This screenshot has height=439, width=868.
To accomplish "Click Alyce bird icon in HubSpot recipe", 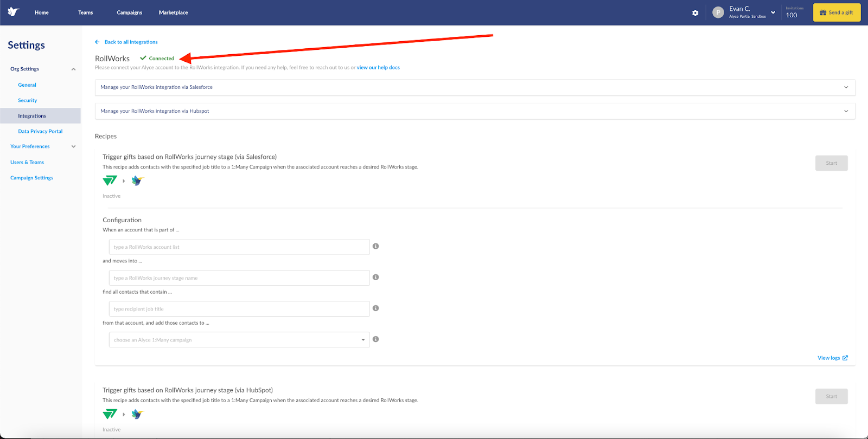I will tap(138, 414).
